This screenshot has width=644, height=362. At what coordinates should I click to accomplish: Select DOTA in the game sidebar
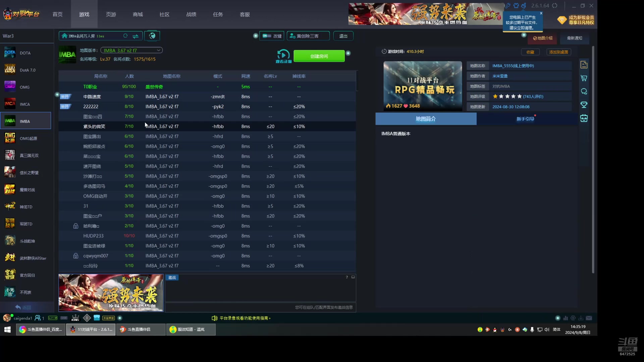coord(25,53)
